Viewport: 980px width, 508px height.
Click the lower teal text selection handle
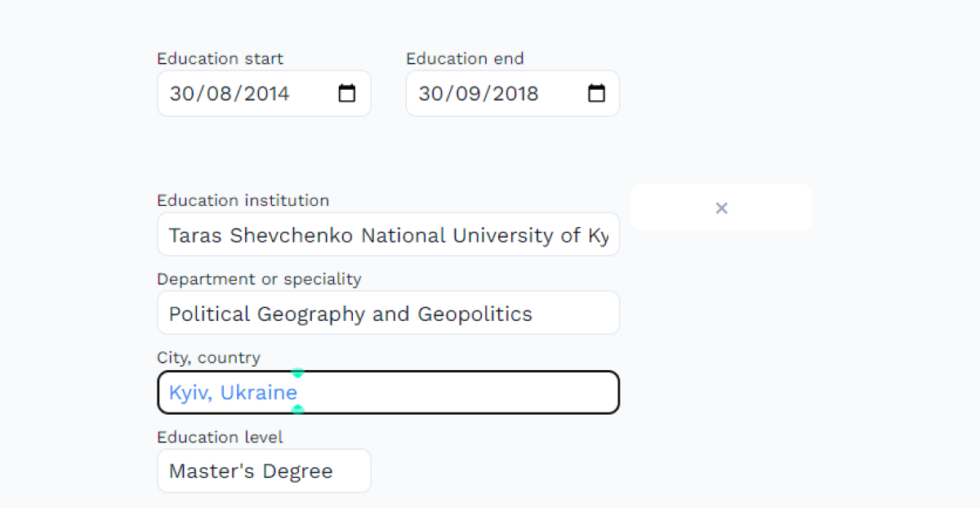(298, 409)
